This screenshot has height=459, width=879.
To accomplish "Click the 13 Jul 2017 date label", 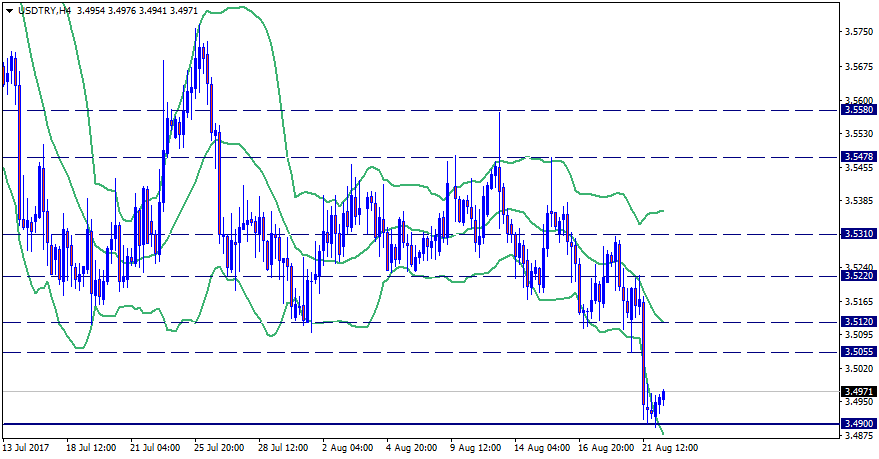I will [29, 448].
